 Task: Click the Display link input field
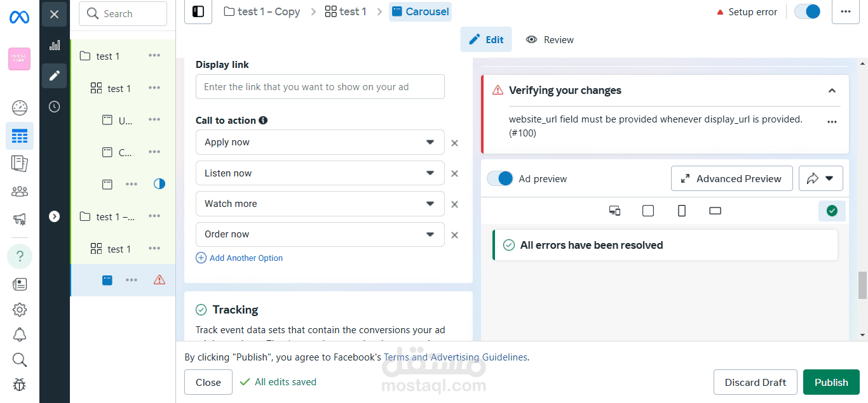coord(320,87)
